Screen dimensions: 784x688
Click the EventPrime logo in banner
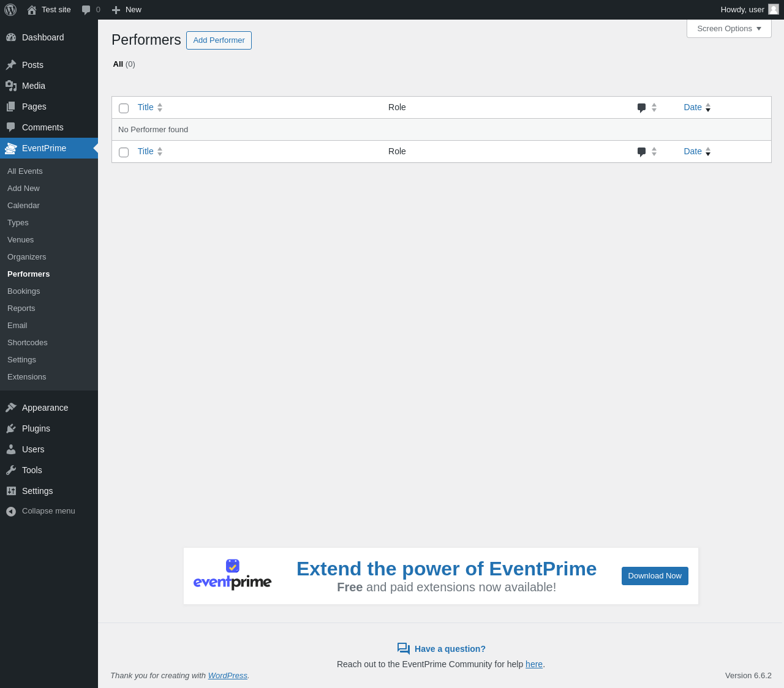coord(233,575)
